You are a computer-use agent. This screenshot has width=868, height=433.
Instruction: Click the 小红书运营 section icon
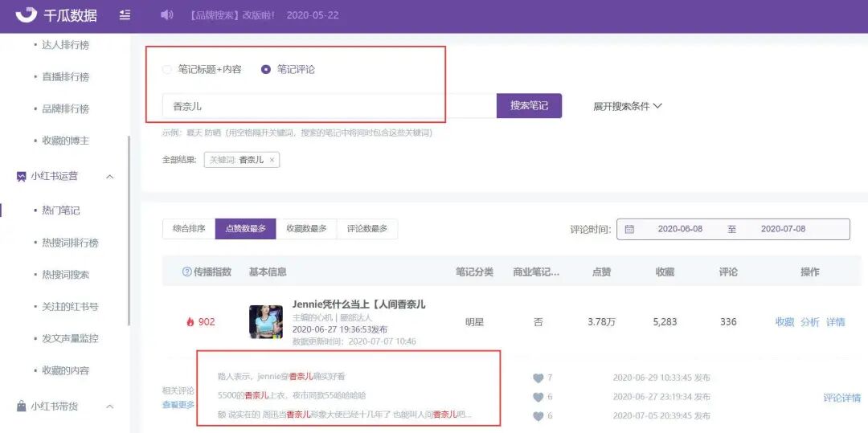(22, 177)
